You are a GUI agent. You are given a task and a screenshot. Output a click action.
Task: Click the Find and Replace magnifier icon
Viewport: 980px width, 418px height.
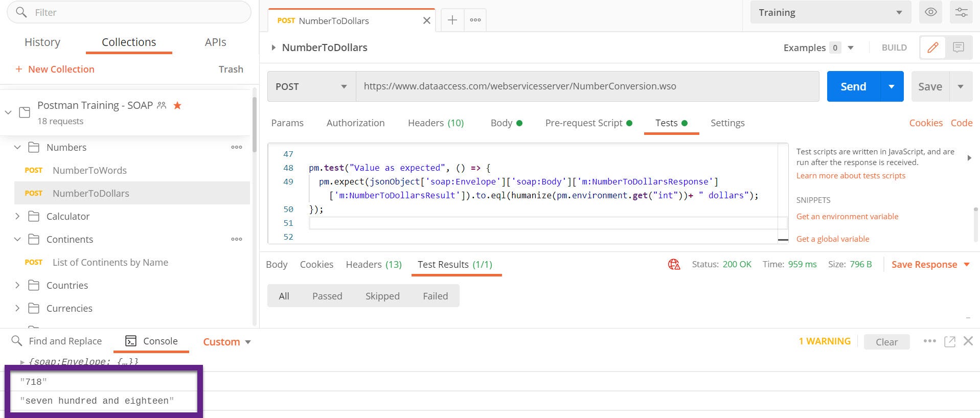click(x=16, y=341)
